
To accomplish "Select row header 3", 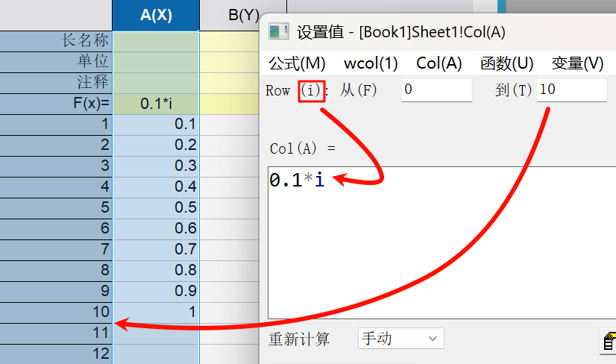I will (56, 166).
